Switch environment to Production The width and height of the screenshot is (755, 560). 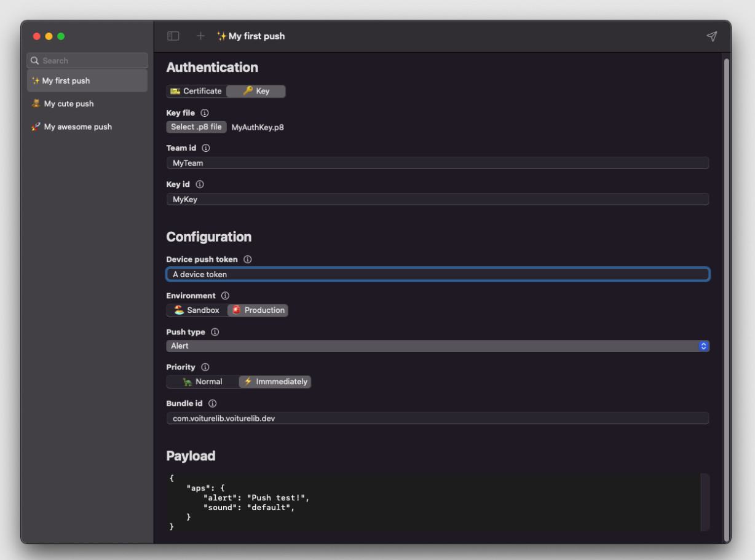pyautogui.click(x=258, y=310)
